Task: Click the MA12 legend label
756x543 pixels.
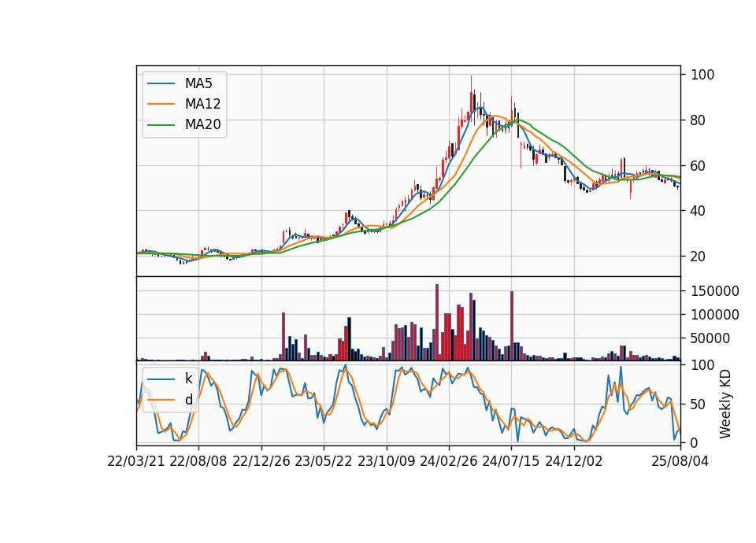Action: (x=202, y=104)
